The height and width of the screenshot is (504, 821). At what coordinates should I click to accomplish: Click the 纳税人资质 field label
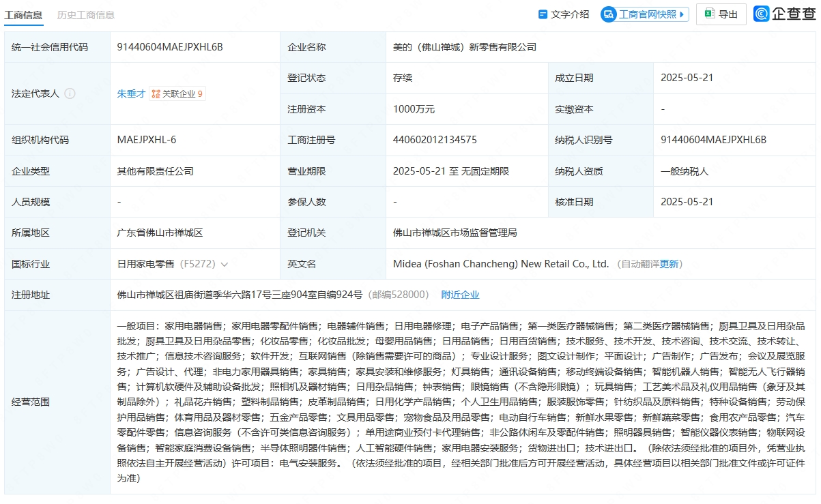[x=579, y=171]
